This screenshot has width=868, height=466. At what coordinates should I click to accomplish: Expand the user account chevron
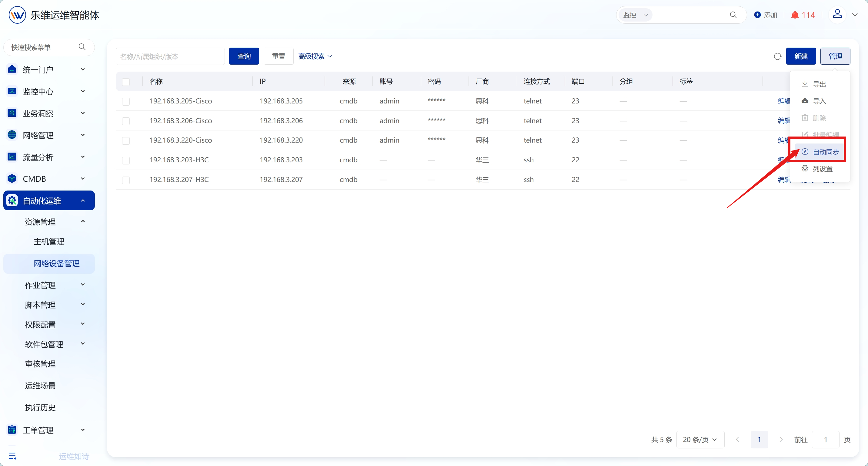pyautogui.click(x=855, y=15)
